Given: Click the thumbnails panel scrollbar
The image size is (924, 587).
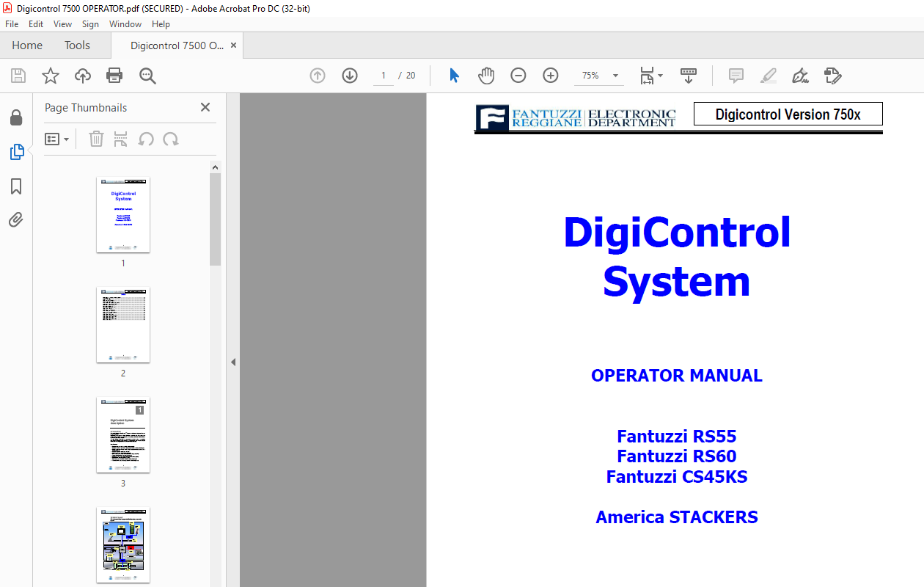Looking at the screenshot, I should click(x=215, y=219).
